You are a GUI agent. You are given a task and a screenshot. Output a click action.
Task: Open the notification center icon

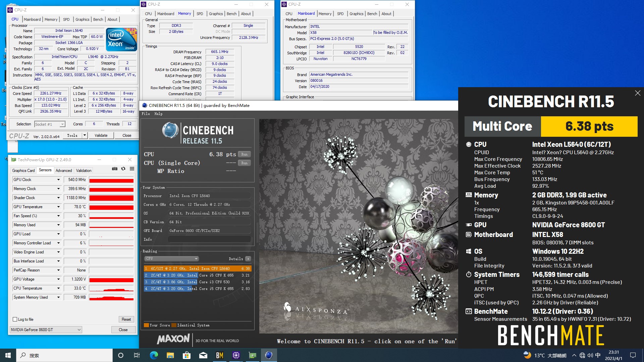tap(633, 355)
